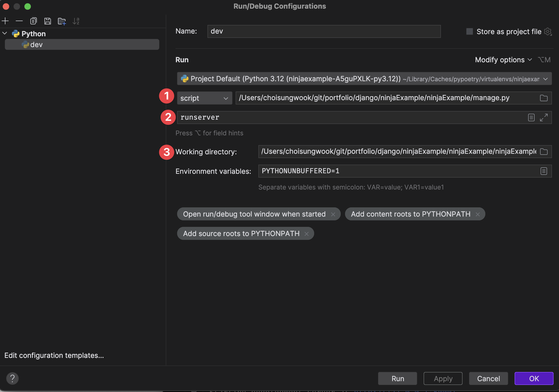Image resolution: width=559 pixels, height=392 pixels.
Task: Remove Add content roots to PYTHONPATH option
Action: click(478, 214)
